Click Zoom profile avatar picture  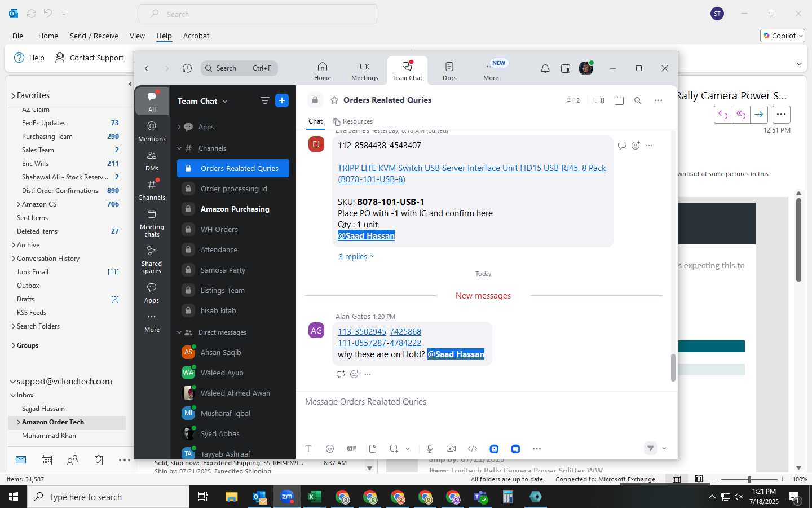pos(586,68)
